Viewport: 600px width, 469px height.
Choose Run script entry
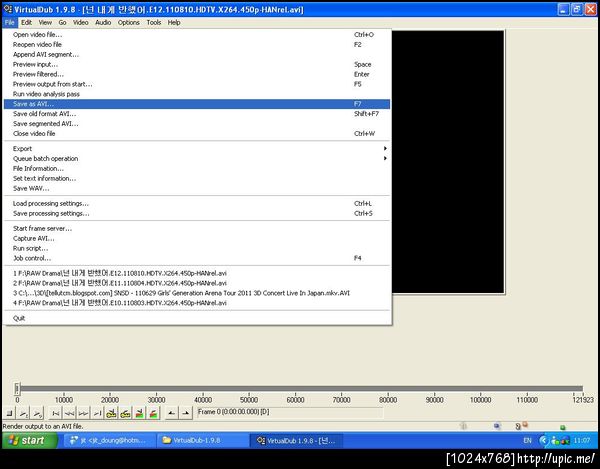click(x=197, y=249)
